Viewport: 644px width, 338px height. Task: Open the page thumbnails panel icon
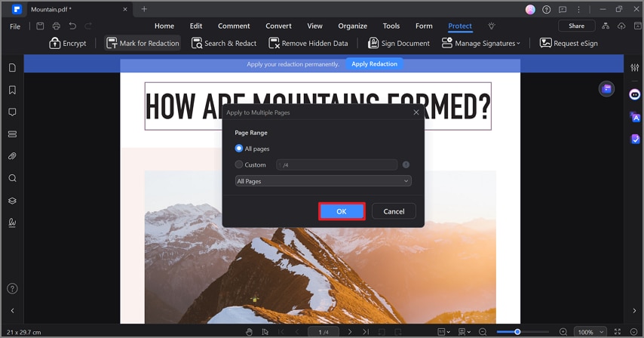(12, 67)
